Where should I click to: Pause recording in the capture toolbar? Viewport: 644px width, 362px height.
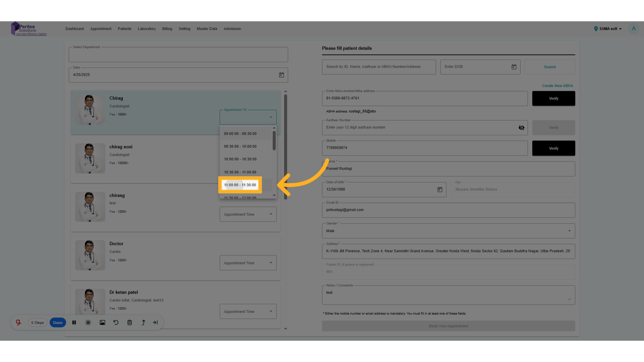[74, 322]
